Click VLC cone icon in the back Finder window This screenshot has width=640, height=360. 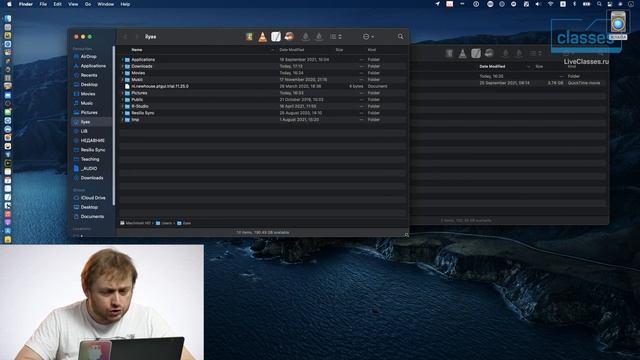tap(462, 53)
